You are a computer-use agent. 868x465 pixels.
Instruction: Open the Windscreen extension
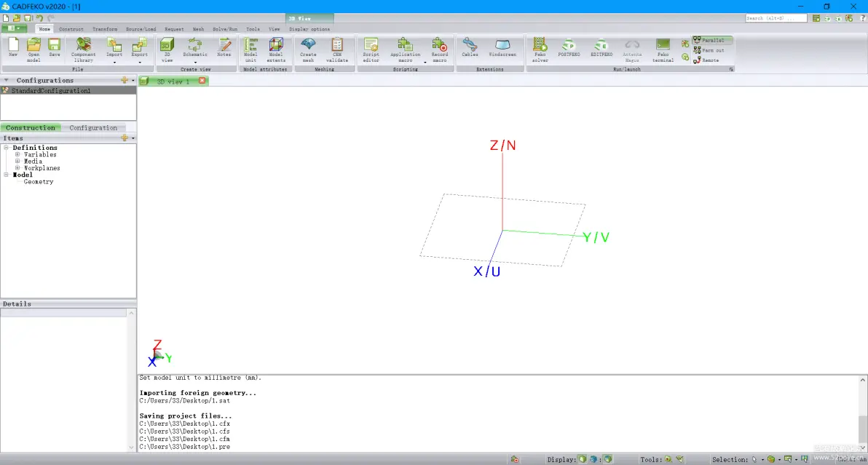tap(502, 47)
